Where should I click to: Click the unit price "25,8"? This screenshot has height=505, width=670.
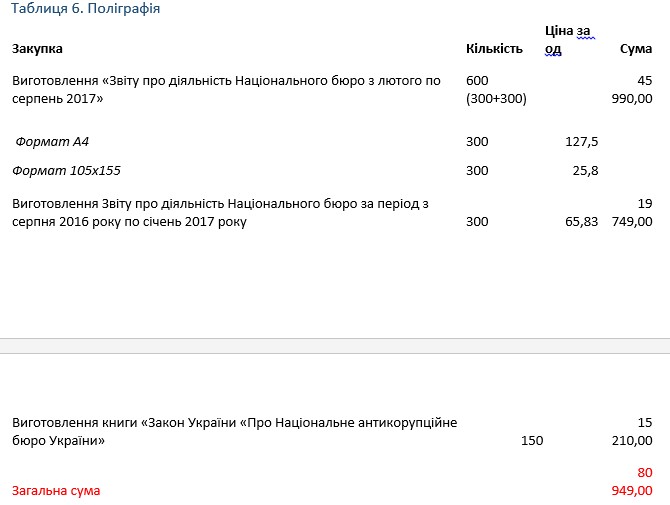585,171
